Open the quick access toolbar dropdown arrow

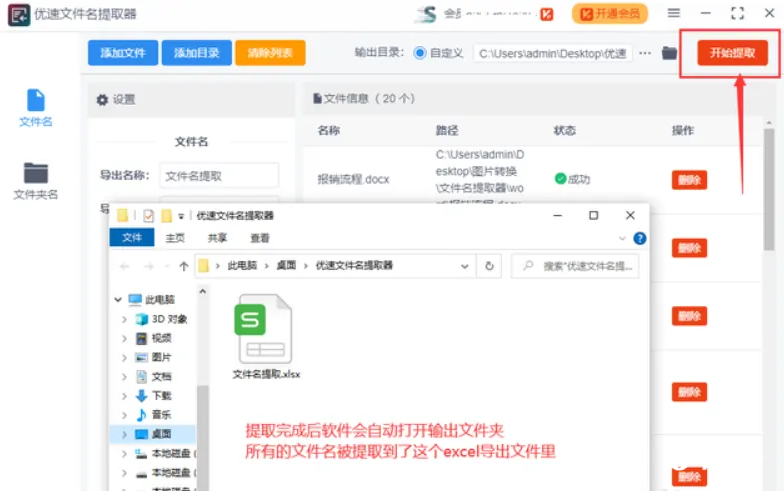(181, 216)
